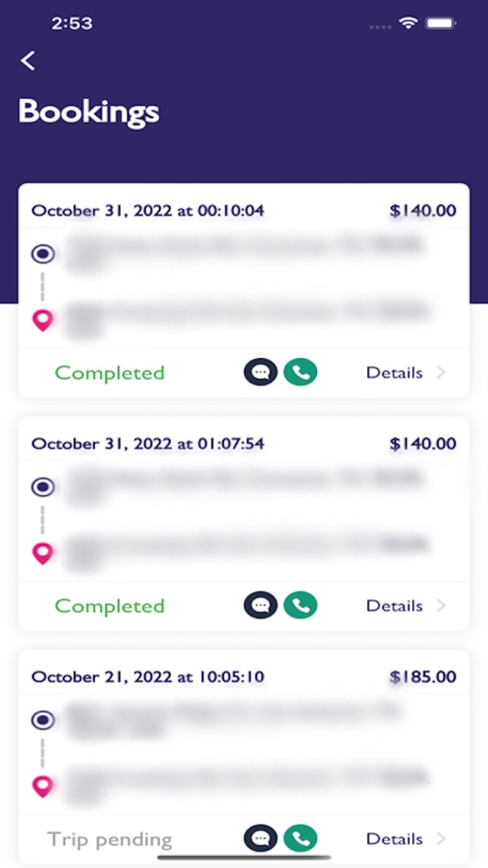The height and width of the screenshot is (868, 488).
Task: Tap the phone icon on the 01:07:54 booking
Action: click(x=301, y=606)
